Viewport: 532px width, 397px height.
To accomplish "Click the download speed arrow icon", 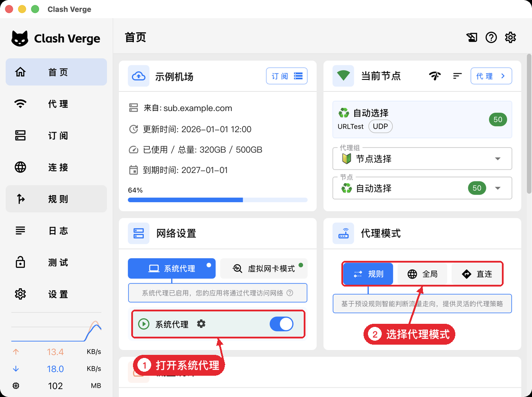I will click(x=16, y=369).
